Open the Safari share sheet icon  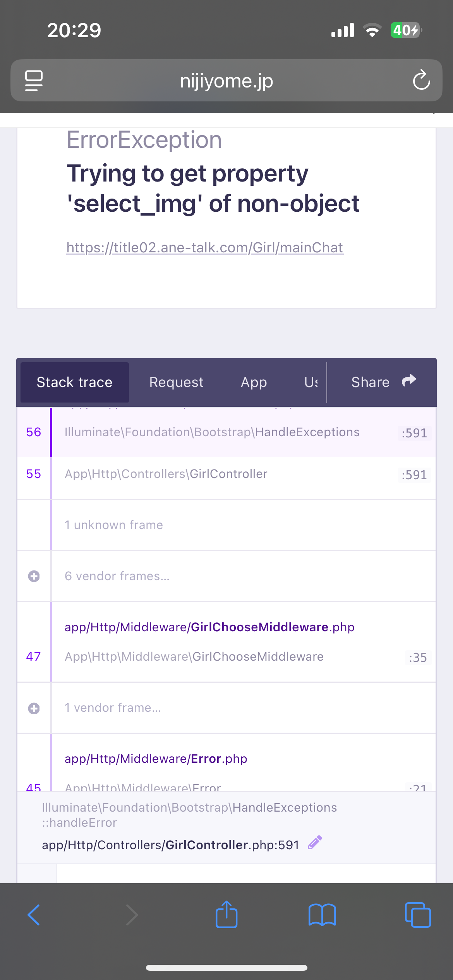tap(226, 914)
